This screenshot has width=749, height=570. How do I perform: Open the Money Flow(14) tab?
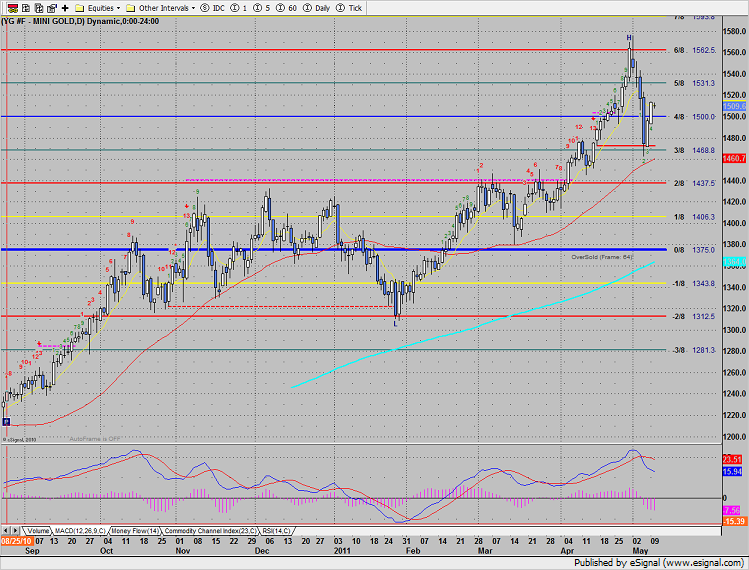click(135, 531)
